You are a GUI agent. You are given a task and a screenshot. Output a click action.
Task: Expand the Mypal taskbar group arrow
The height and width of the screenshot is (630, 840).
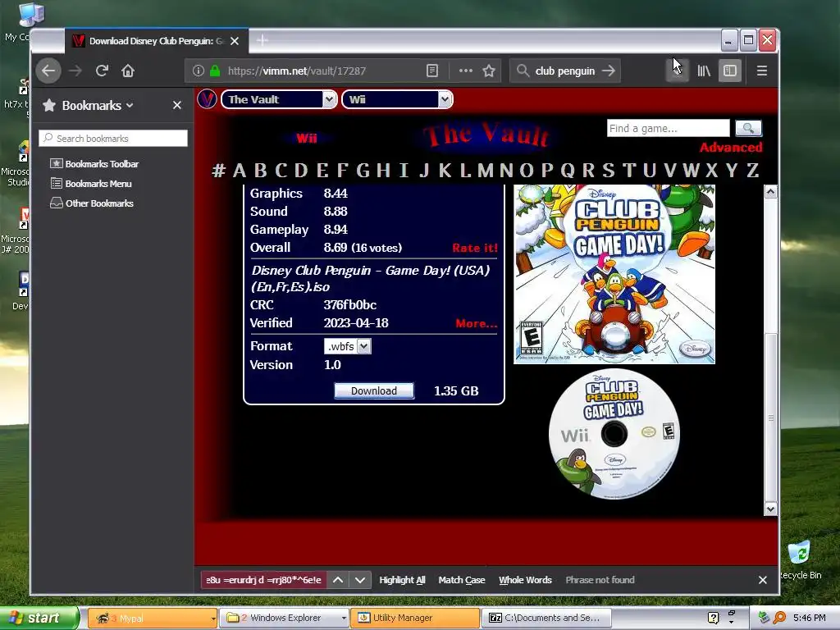[212, 619]
